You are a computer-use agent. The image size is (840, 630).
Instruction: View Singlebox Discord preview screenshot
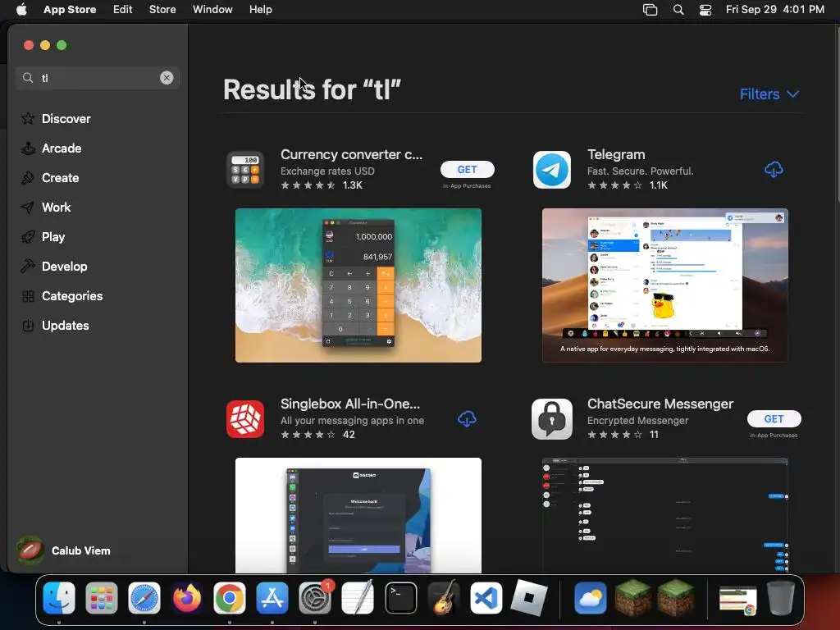coord(358,515)
